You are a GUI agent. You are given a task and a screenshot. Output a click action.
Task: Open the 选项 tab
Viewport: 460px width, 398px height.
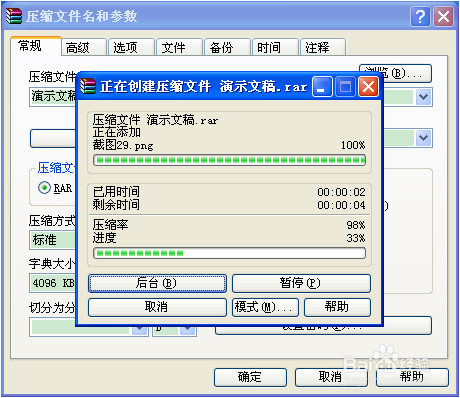[131, 47]
